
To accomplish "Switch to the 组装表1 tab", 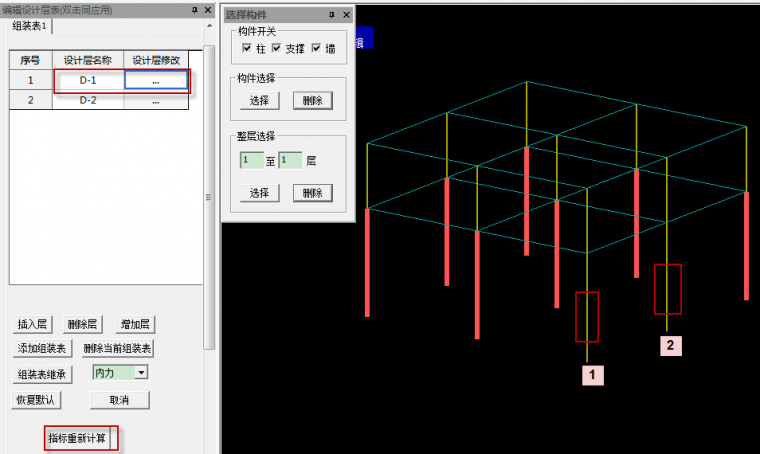I will [30, 26].
